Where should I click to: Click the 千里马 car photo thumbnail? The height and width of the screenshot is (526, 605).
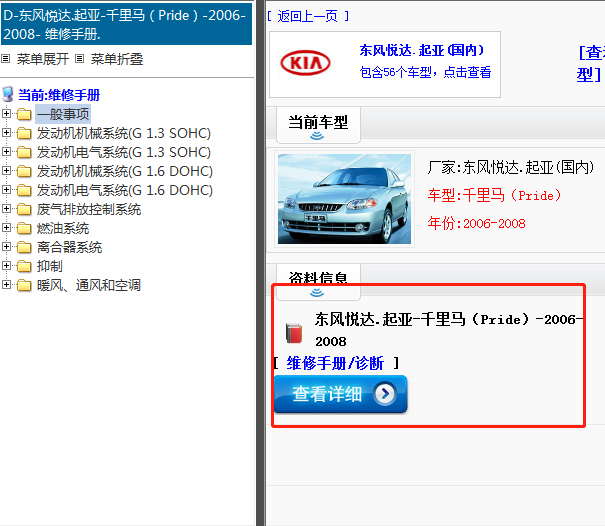point(344,199)
